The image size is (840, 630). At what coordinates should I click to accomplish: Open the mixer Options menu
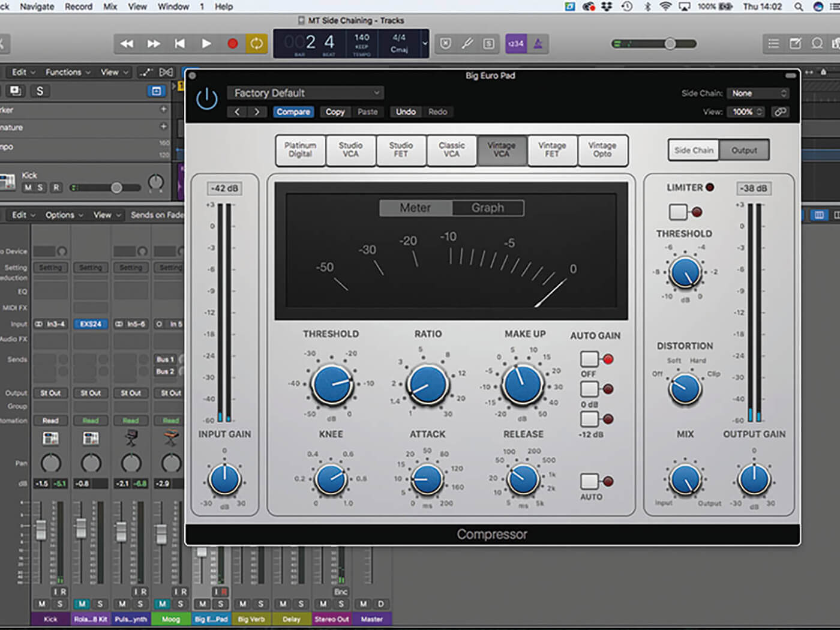64,215
